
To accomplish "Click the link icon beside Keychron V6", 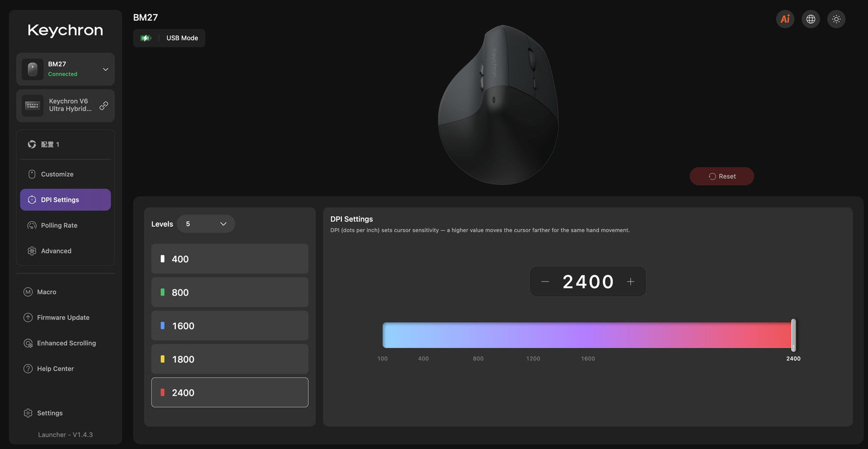I will point(104,105).
